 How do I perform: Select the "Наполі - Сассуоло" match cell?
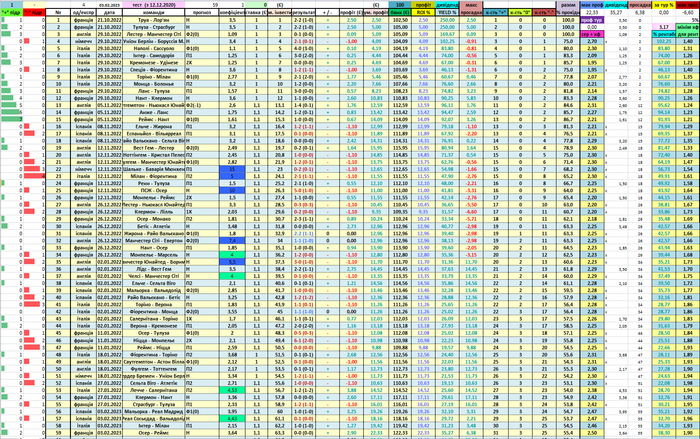[x=154, y=48]
